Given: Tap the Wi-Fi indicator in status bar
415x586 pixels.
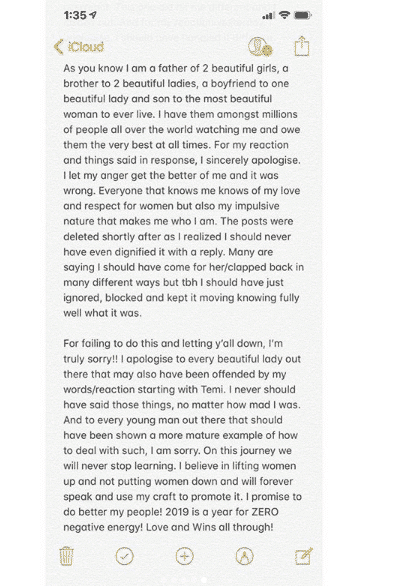Looking at the screenshot, I should (x=285, y=15).
